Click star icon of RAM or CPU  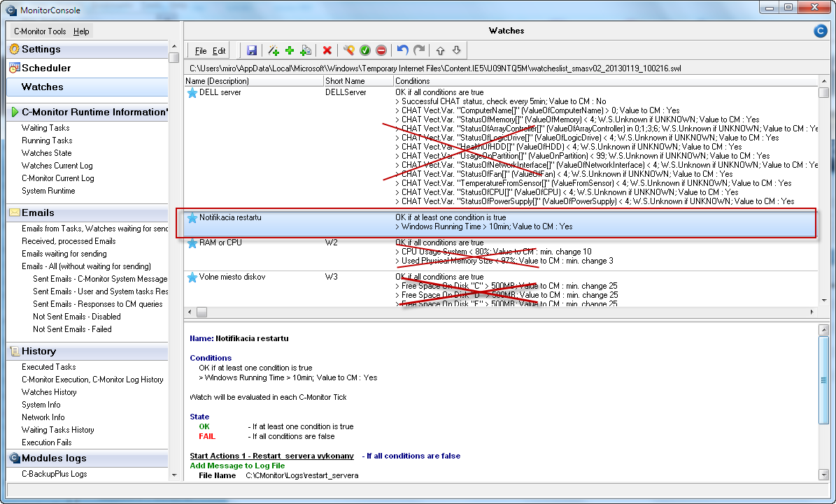pos(192,243)
